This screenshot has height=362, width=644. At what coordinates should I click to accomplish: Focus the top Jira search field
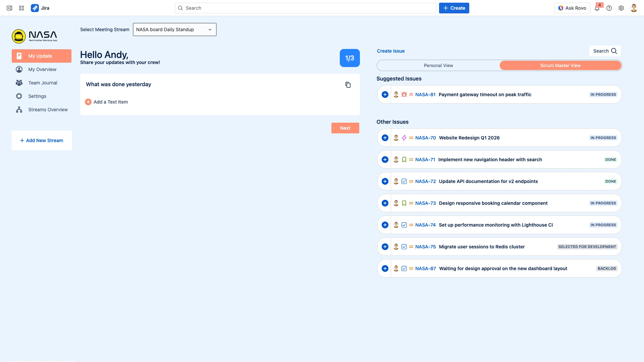click(305, 8)
